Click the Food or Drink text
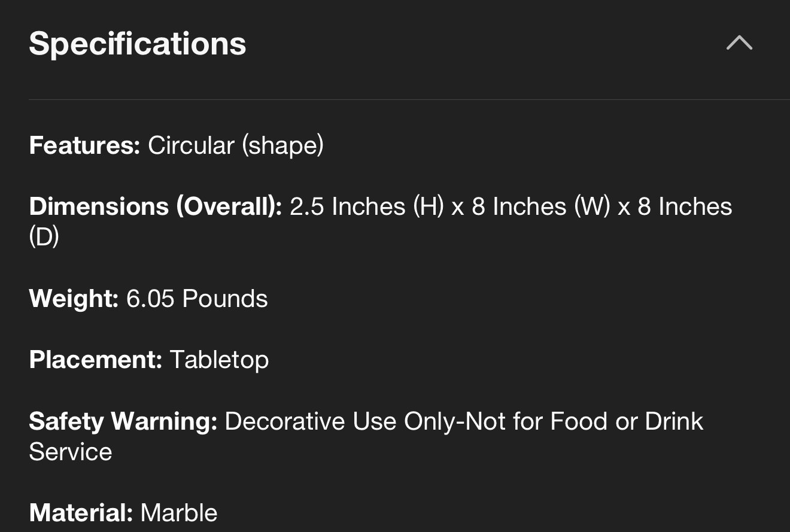Viewport: 790px width, 532px height. tap(626, 421)
